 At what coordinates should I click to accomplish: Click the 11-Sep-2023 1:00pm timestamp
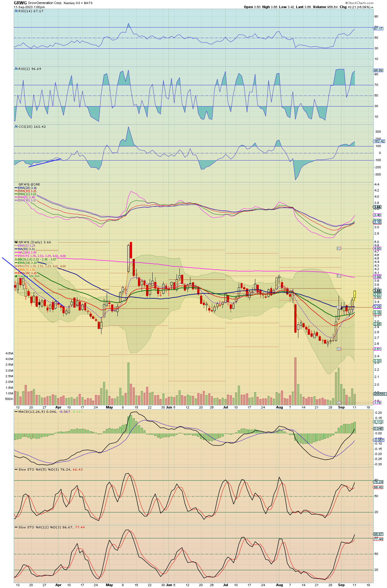(29, 7)
